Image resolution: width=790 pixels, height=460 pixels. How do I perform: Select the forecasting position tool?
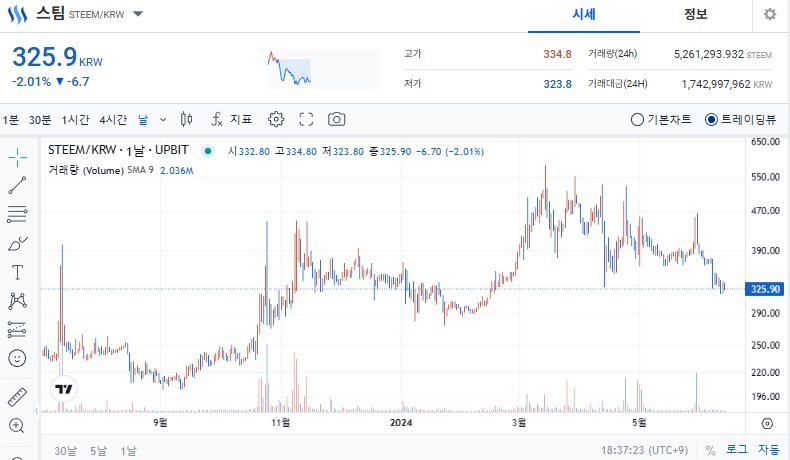click(17, 330)
